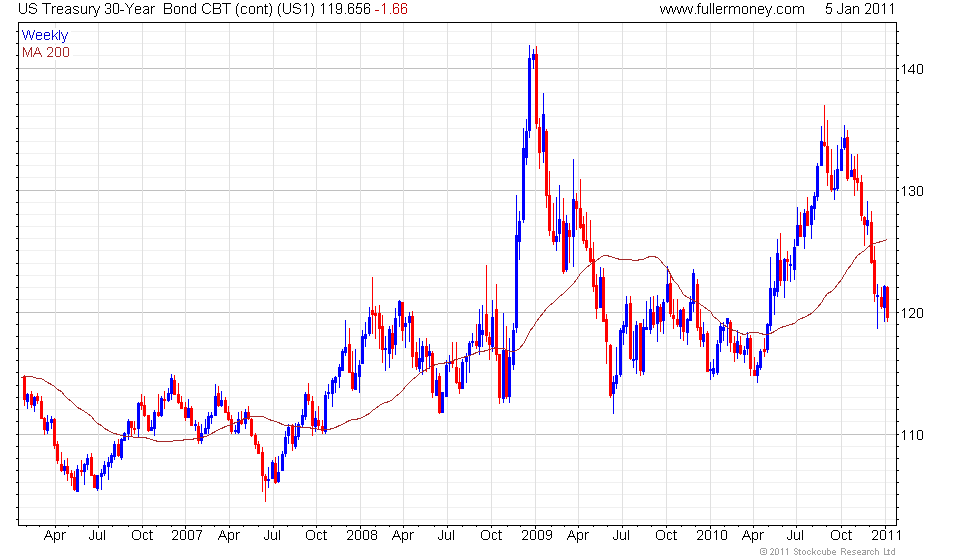Click the 5 Jan 2011 date label
This screenshot has height=560, width=980.
[x=860, y=9]
